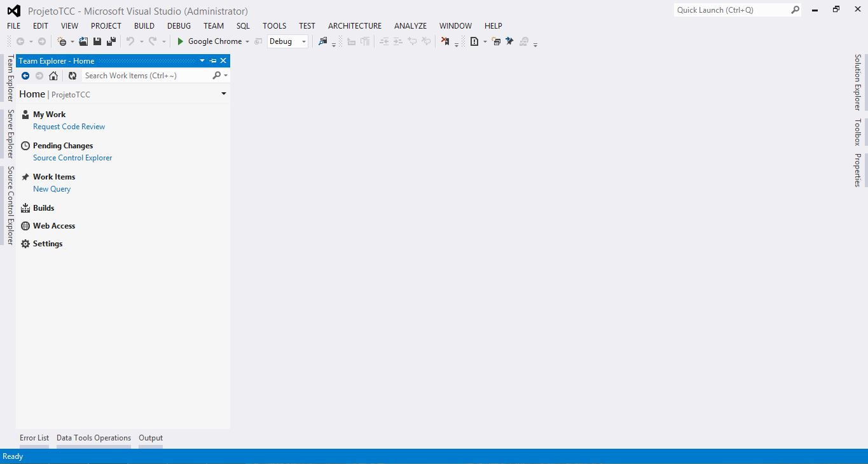Open Team Explorer Settings
The width and height of the screenshot is (868, 464).
[x=48, y=244]
